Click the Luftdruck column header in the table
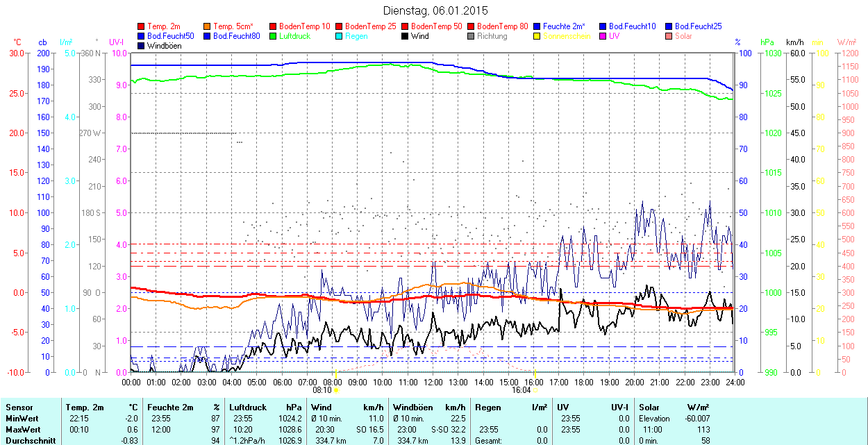This screenshot has height=445, width=868. point(248,408)
